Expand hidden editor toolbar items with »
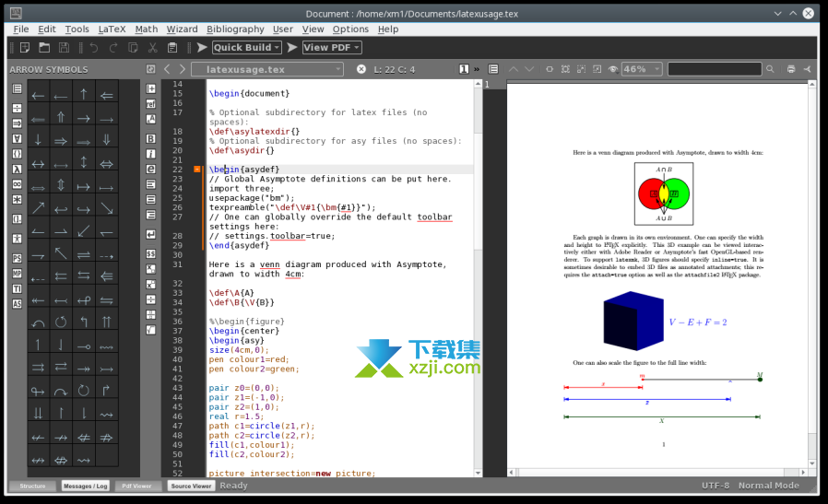The width and height of the screenshot is (828, 504). pos(477,69)
